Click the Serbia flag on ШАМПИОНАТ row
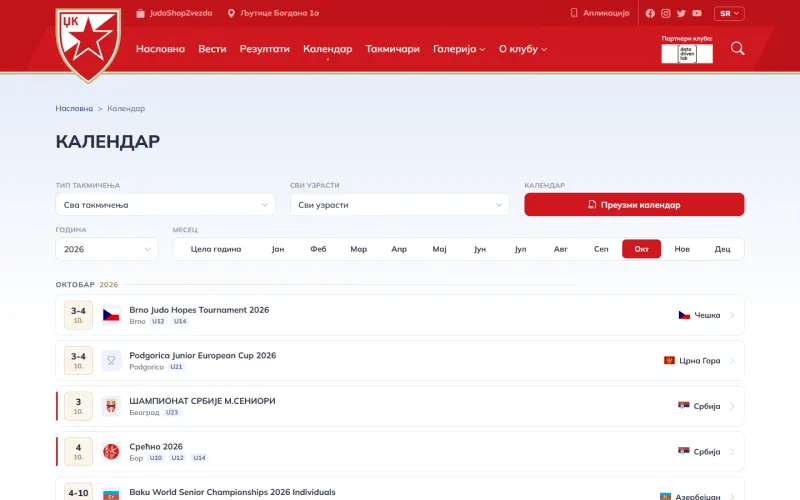 click(684, 406)
